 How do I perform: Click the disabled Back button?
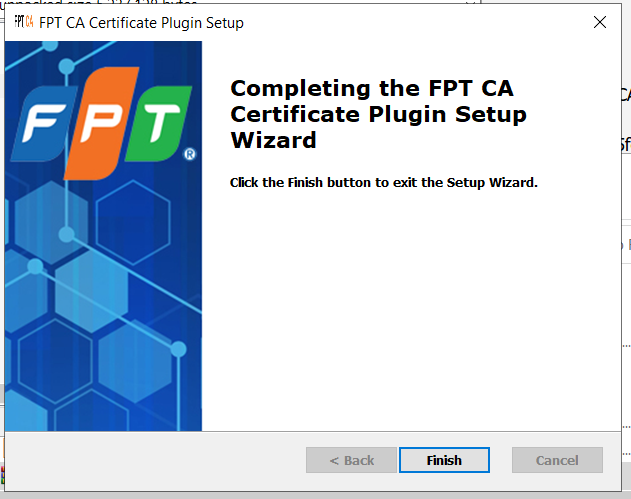point(352,460)
